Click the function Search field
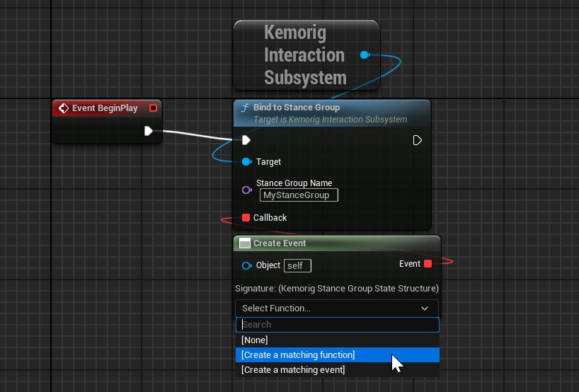Screen dimensions: 579x392 coord(337,325)
